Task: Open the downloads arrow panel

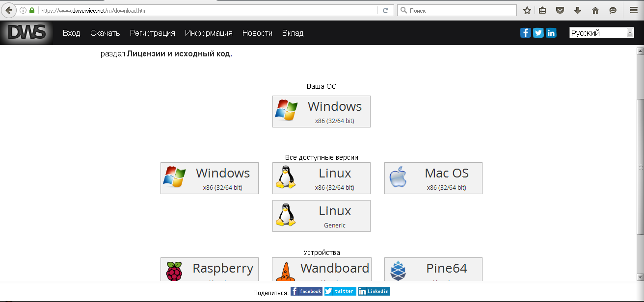Action: pos(578,10)
